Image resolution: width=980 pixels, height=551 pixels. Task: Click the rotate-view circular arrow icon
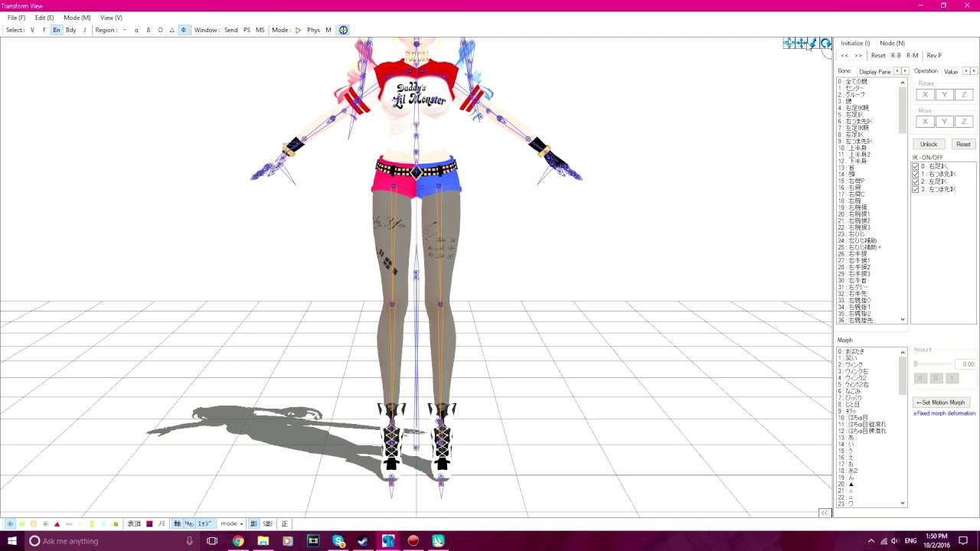pos(826,44)
